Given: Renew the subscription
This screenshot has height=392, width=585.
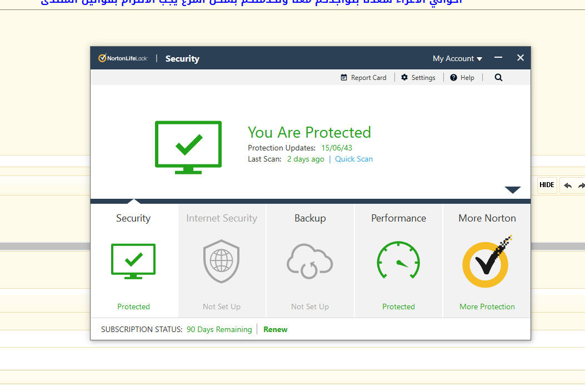Looking at the screenshot, I should click(x=276, y=329).
